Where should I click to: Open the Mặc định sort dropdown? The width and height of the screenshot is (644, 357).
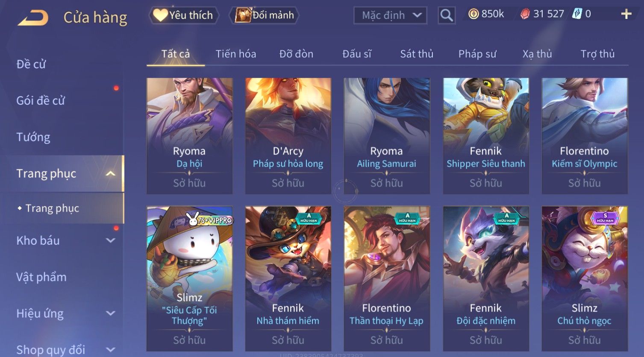[x=390, y=15]
